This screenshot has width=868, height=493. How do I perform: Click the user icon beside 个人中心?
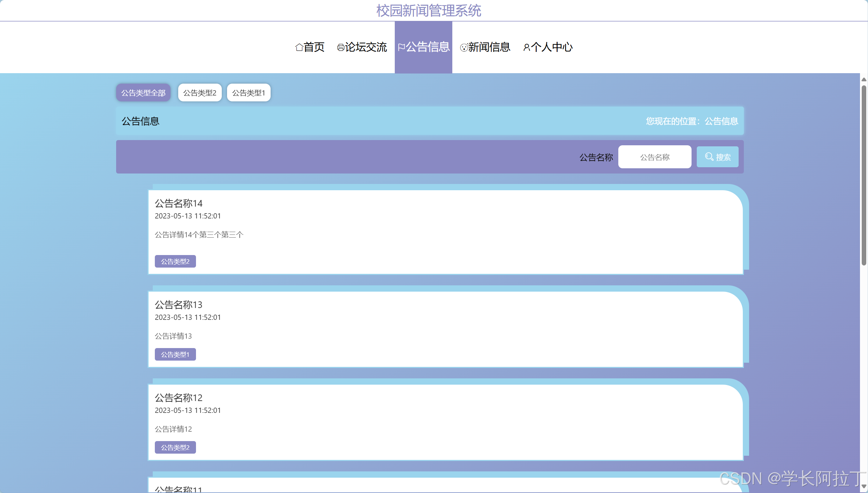click(526, 47)
